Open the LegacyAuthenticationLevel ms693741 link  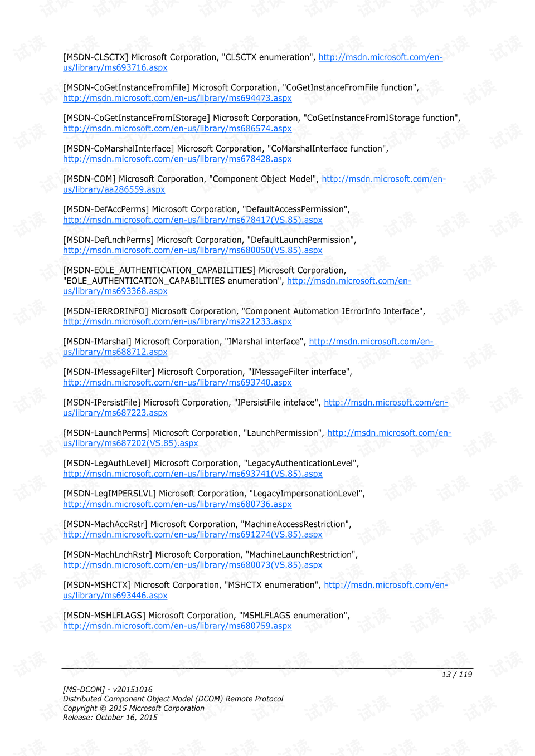(x=193, y=474)
